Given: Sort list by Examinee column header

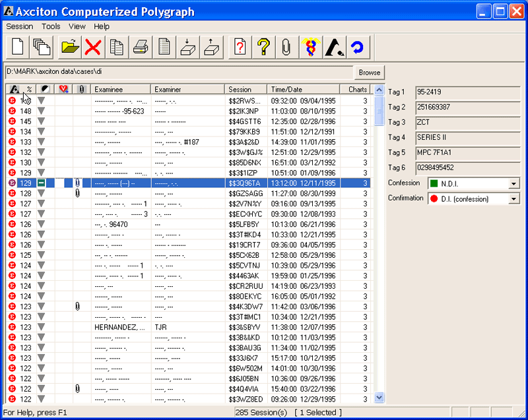Looking at the screenshot, I should pyautogui.click(x=121, y=89).
